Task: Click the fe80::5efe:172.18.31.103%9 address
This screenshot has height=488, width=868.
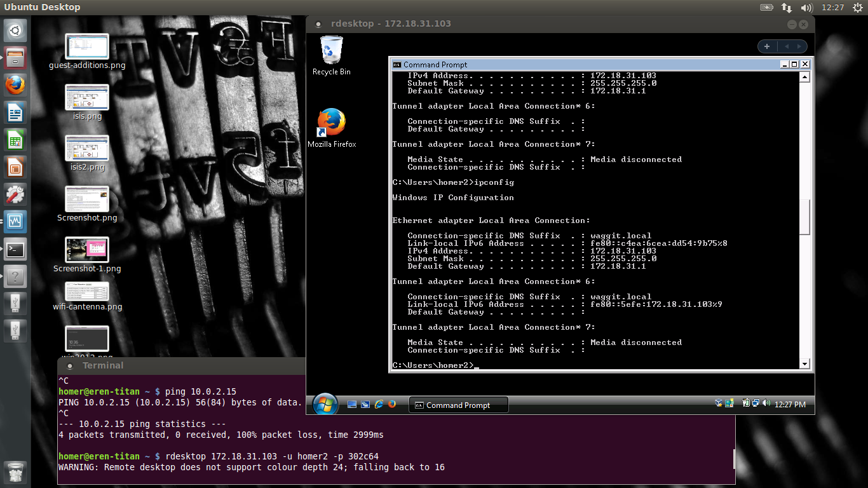Action: [656, 304]
